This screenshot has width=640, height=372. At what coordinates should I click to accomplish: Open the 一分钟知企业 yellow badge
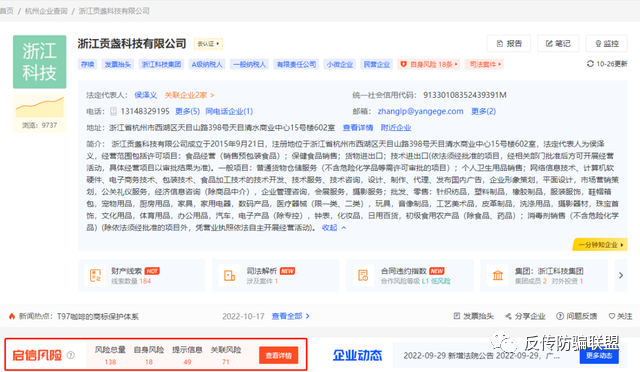coord(600,245)
